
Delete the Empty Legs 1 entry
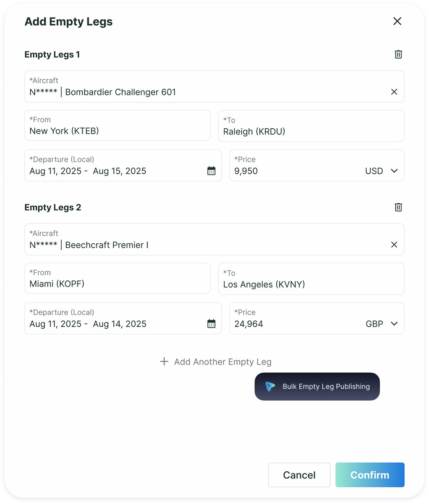(x=398, y=54)
